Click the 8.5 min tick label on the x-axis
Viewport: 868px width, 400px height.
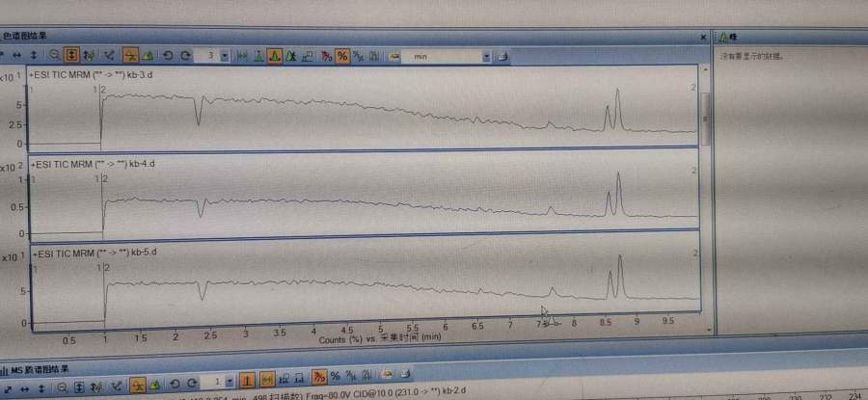pos(605,323)
